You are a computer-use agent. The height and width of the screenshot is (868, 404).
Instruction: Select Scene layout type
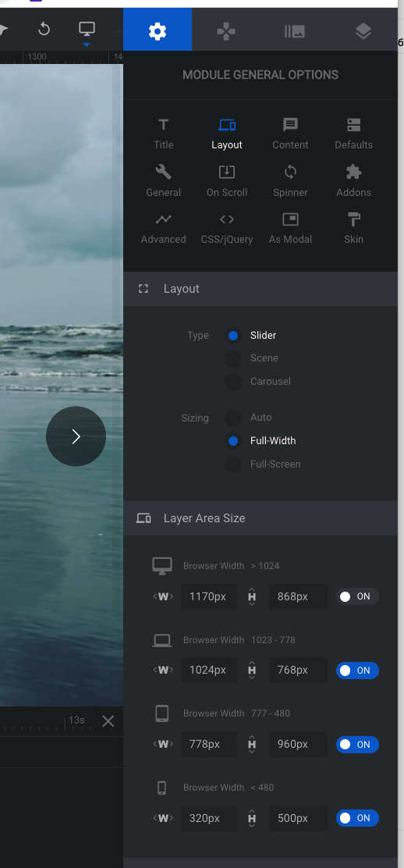click(233, 358)
